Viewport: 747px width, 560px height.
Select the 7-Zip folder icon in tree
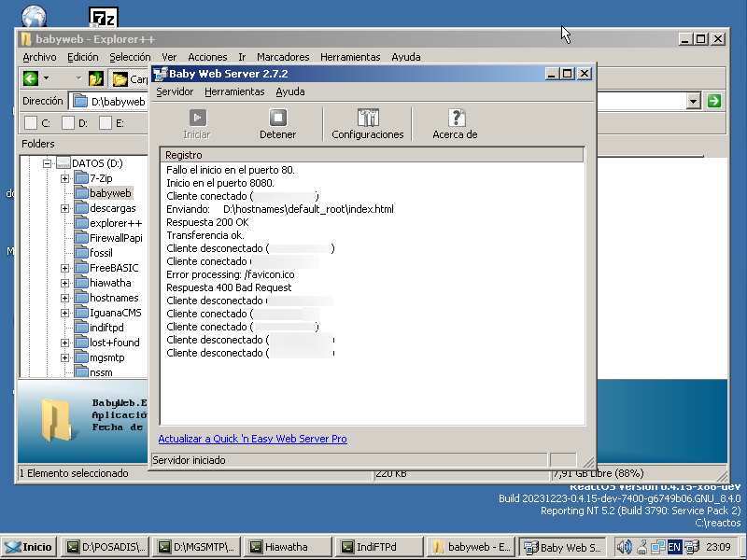coord(82,178)
